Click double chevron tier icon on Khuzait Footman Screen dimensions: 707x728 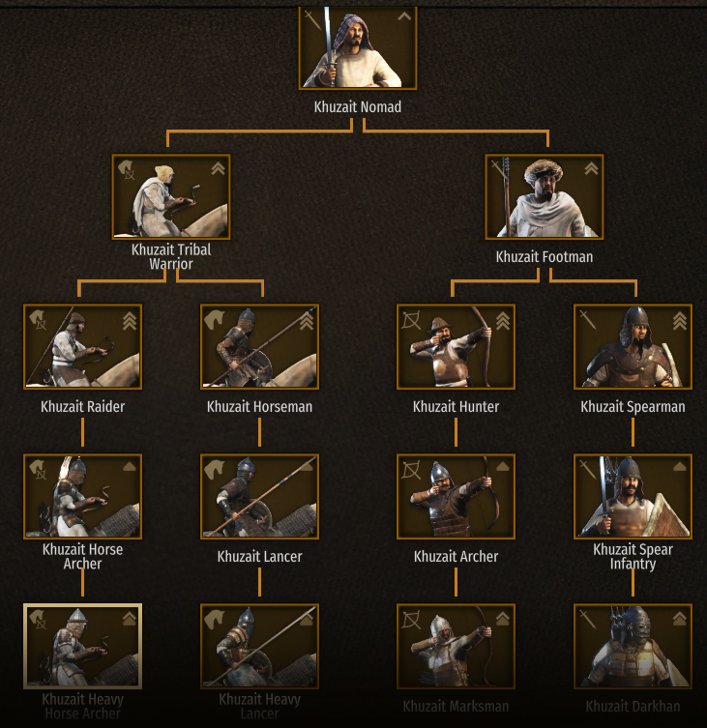[591, 168]
